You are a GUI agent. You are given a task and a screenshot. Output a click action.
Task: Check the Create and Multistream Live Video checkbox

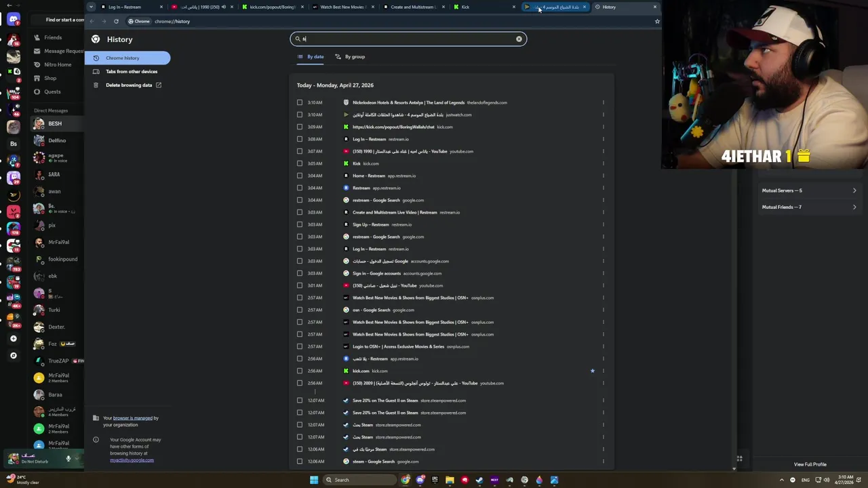point(300,212)
